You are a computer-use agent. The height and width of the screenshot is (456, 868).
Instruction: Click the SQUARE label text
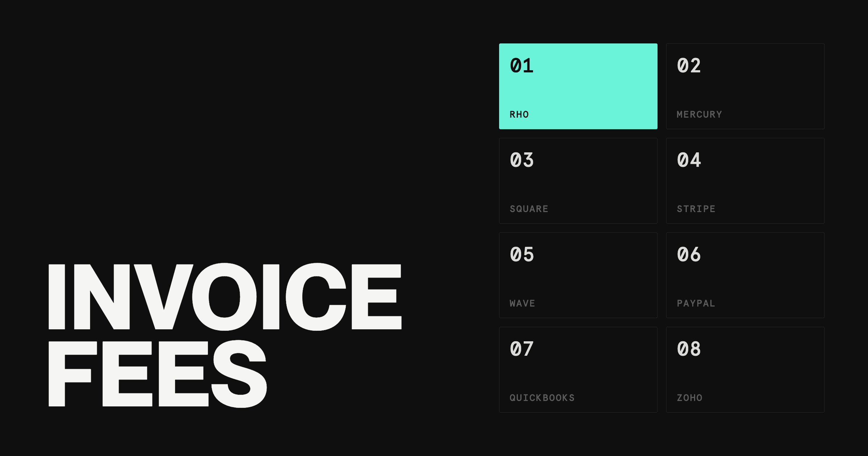[x=529, y=209]
